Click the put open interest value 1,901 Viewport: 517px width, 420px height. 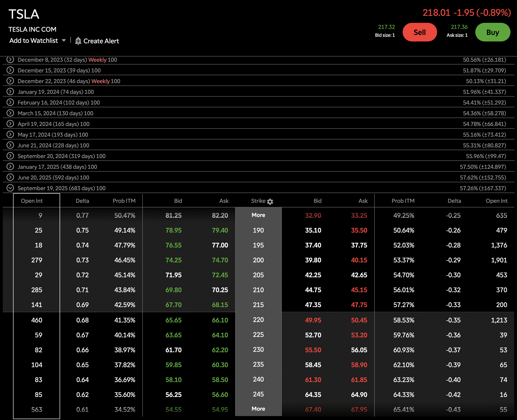pyautogui.click(x=499, y=260)
